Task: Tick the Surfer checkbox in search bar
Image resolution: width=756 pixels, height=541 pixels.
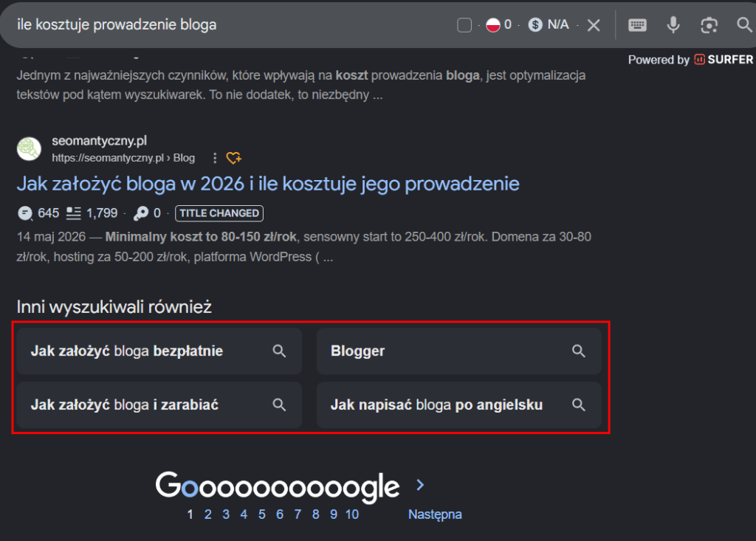Action: click(x=464, y=25)
